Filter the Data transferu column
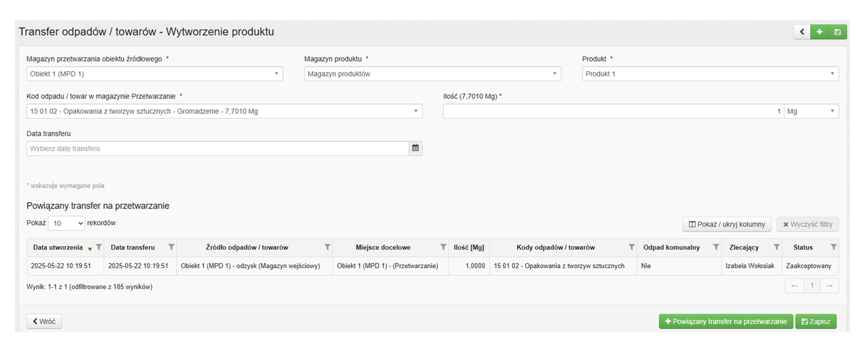The height and width of the screenshot is (351, 868). 171,247
